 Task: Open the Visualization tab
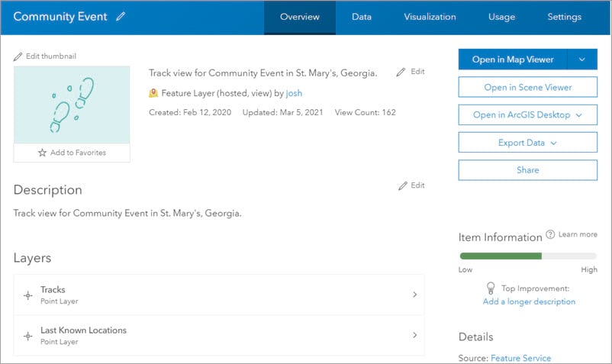[430, 17]
